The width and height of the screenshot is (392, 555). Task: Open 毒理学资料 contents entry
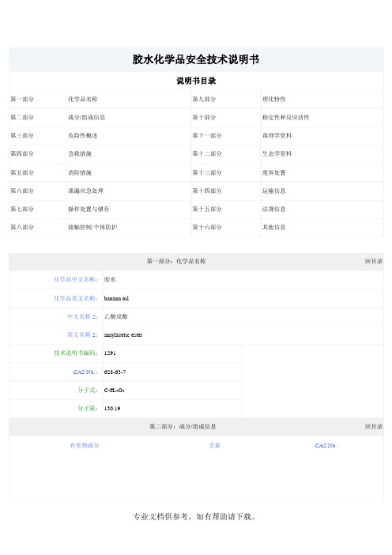click(277, 135)
